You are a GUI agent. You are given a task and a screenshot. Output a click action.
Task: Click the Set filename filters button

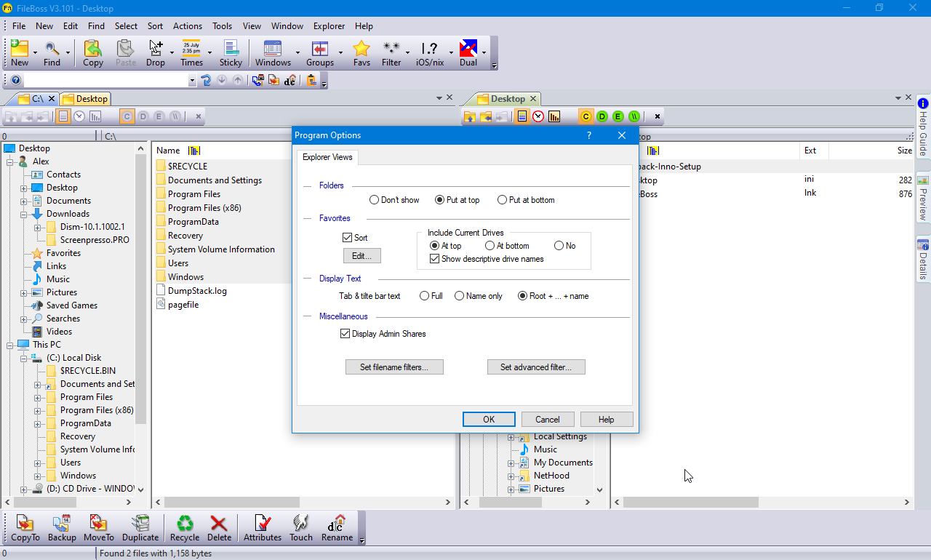coord(394,367)
